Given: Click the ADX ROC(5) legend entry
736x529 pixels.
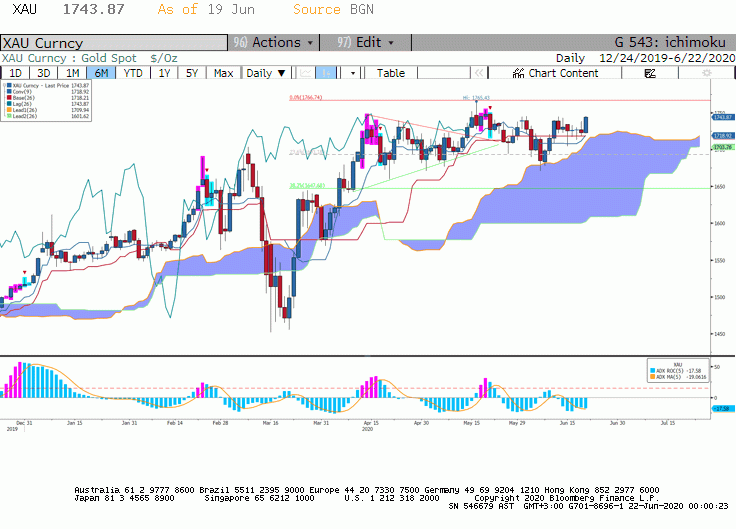Looking at the screenshot, I should point(678,371).
